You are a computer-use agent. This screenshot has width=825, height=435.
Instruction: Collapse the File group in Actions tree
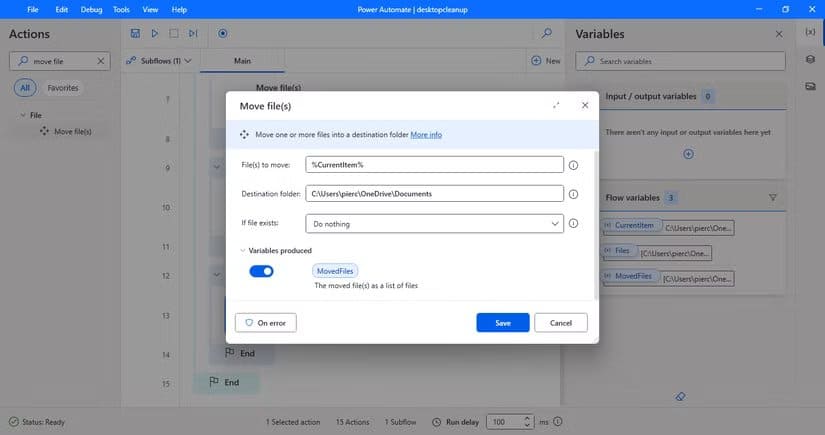(23, 115)
